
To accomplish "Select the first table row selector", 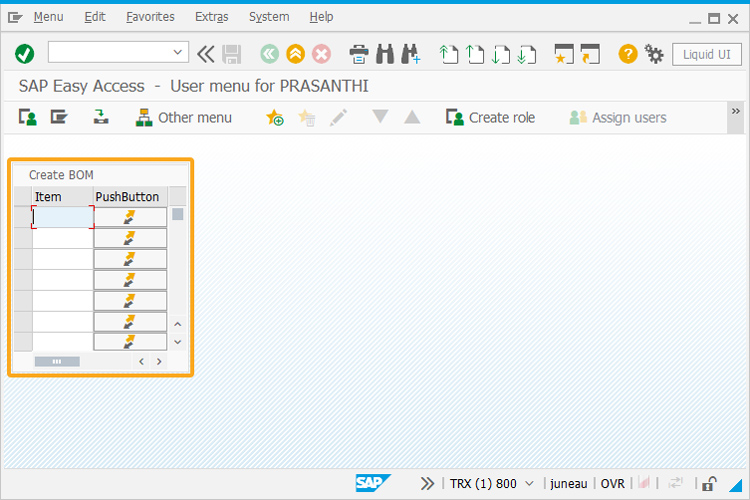I will click(x=23, y=217).
